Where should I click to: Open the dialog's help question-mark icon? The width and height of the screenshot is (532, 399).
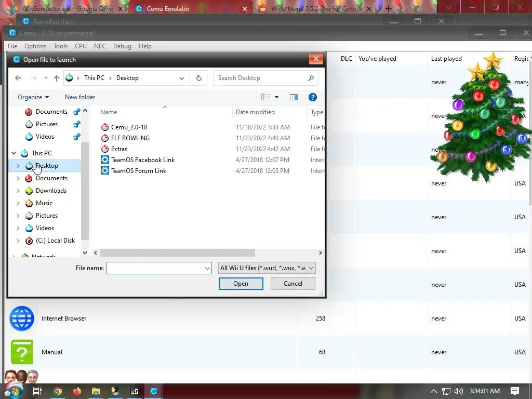click(312, 97)
